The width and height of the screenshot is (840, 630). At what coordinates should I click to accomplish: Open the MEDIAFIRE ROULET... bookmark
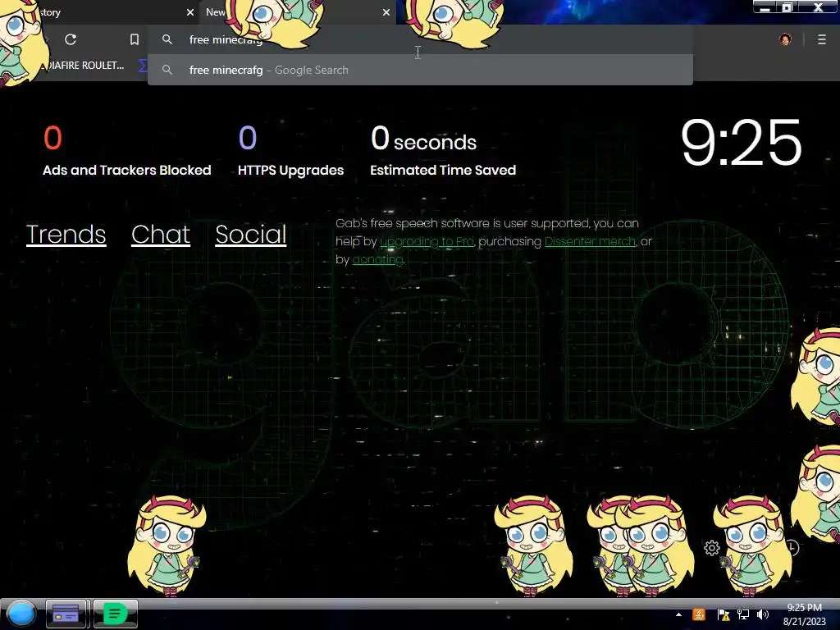coord(80,66)
